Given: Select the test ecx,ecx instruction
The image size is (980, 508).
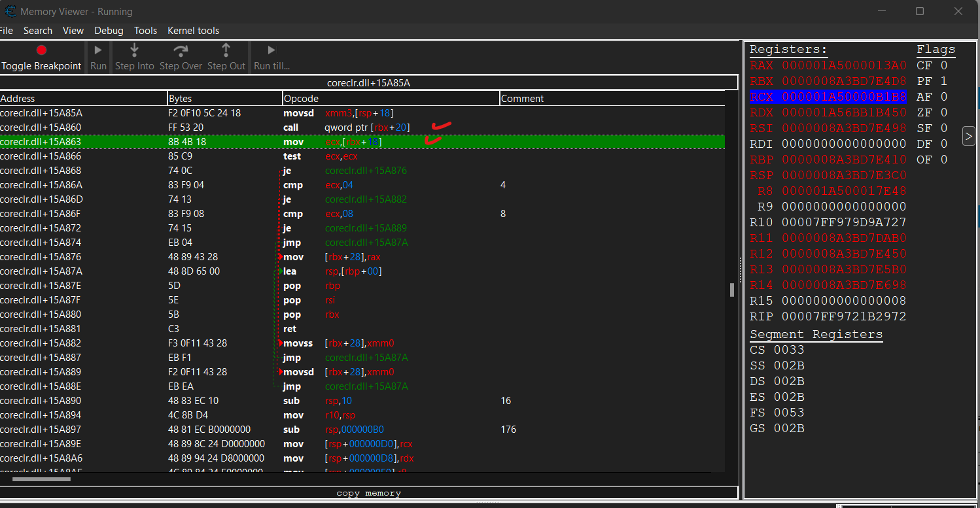Looking at the screenshot, I should pos(362,156).
